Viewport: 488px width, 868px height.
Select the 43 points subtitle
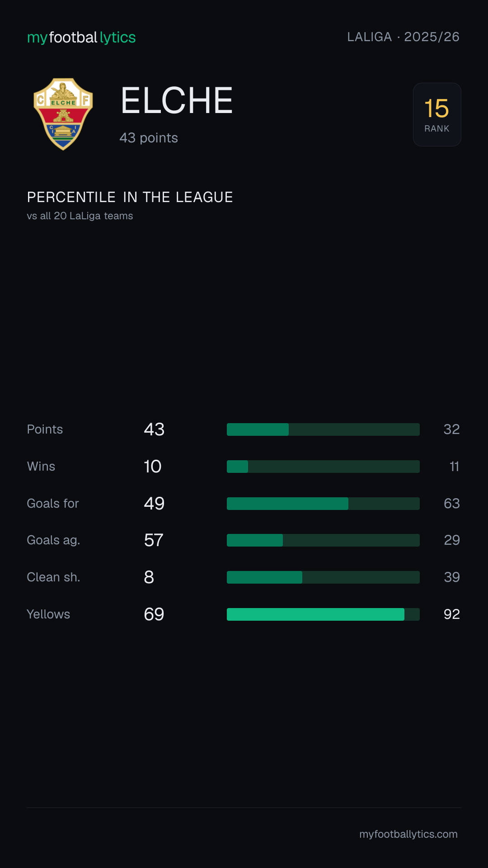click(149, 138)
